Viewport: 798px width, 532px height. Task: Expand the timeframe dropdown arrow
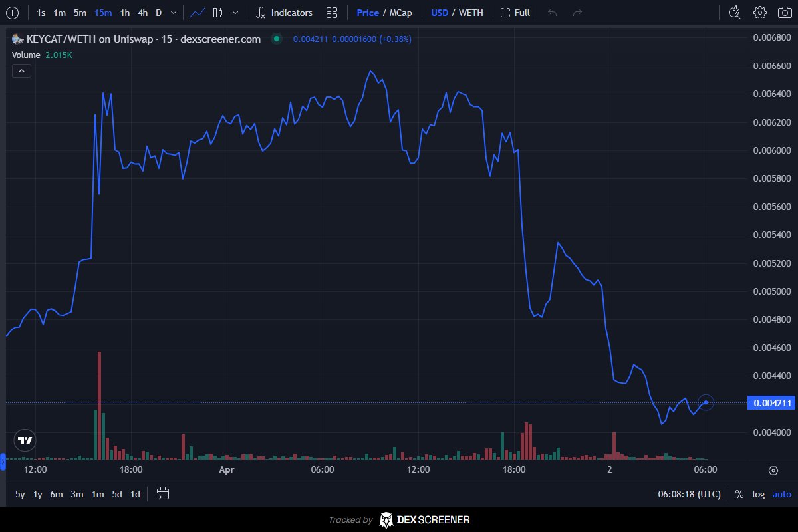174,13
